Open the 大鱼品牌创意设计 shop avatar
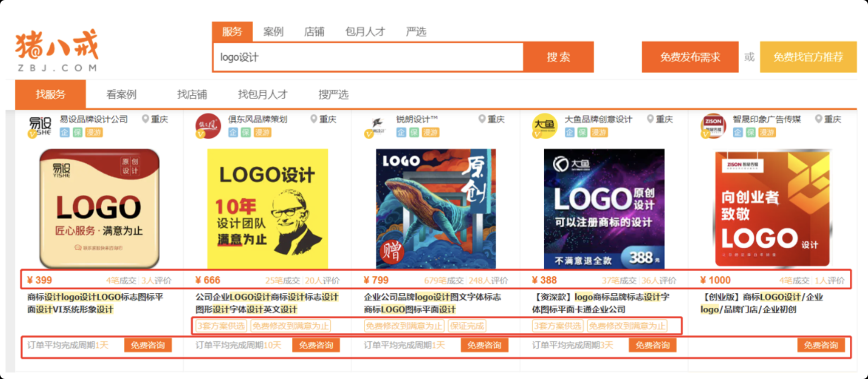This screenshot has width=868, height=379. click(545, 126)
